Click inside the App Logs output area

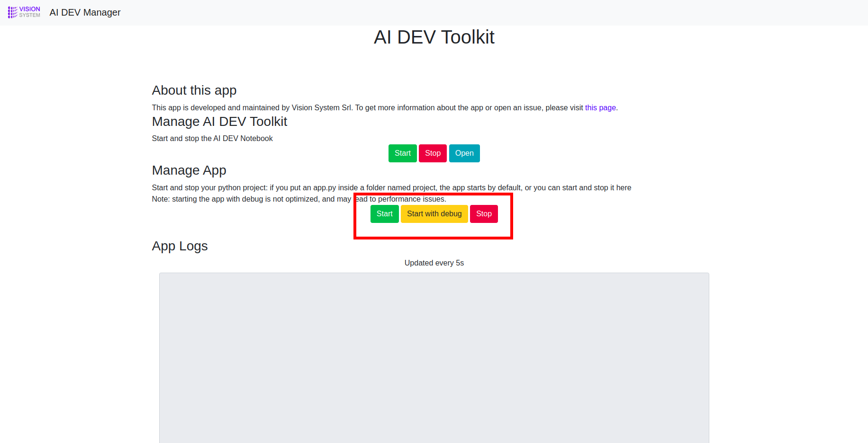click(x=434, y=358)
